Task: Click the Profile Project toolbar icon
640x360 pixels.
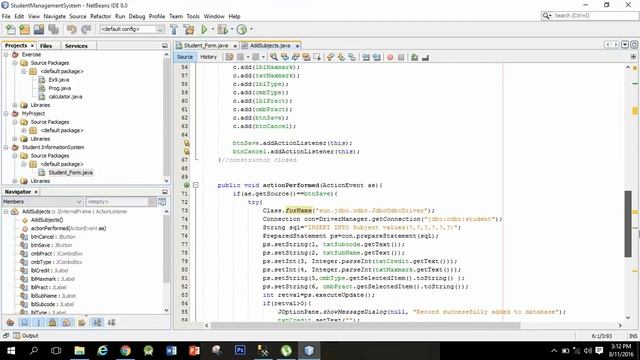Action: 242,29
